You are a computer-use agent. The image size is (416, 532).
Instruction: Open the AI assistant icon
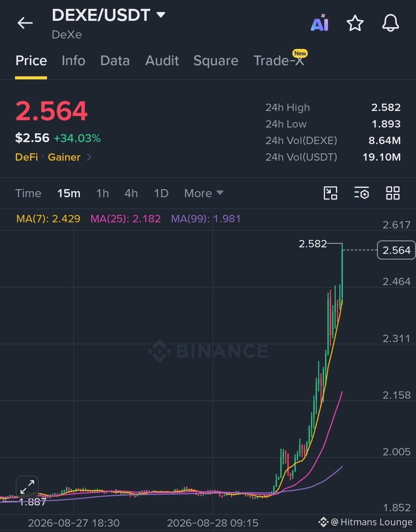pyautogui.click(x=320, y=23)
